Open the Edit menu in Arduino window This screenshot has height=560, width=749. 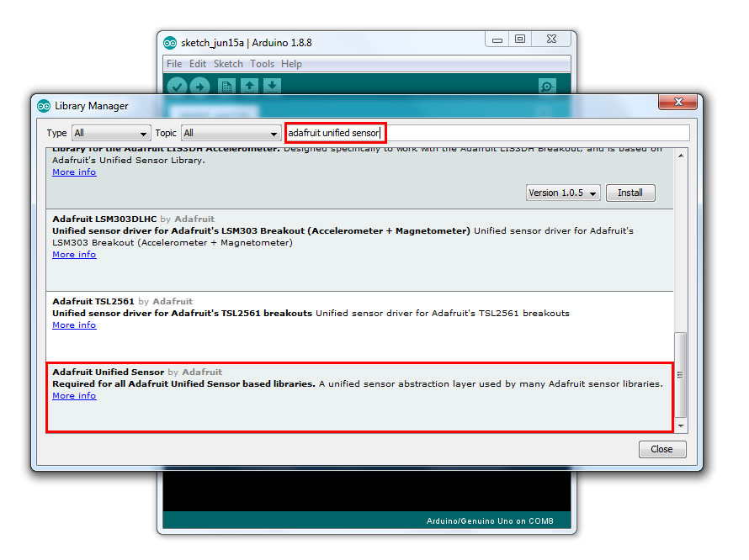(x=197, y=64)
